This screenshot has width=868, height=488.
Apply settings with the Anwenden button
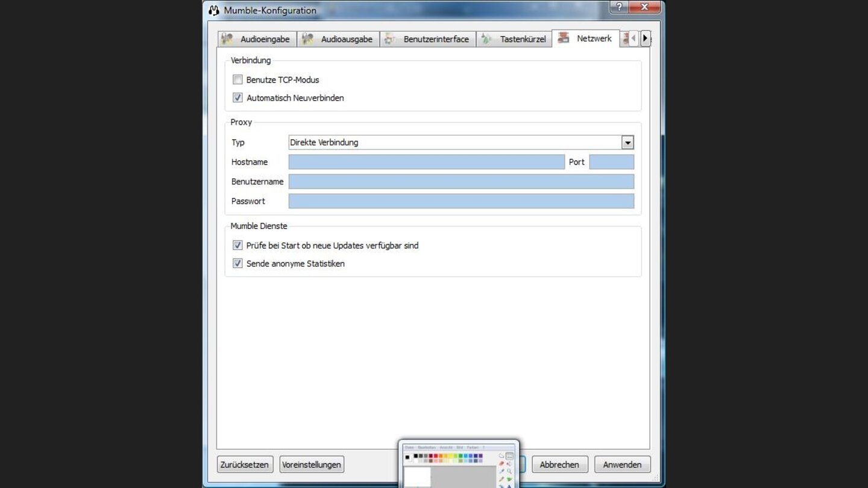click(623, 465)
